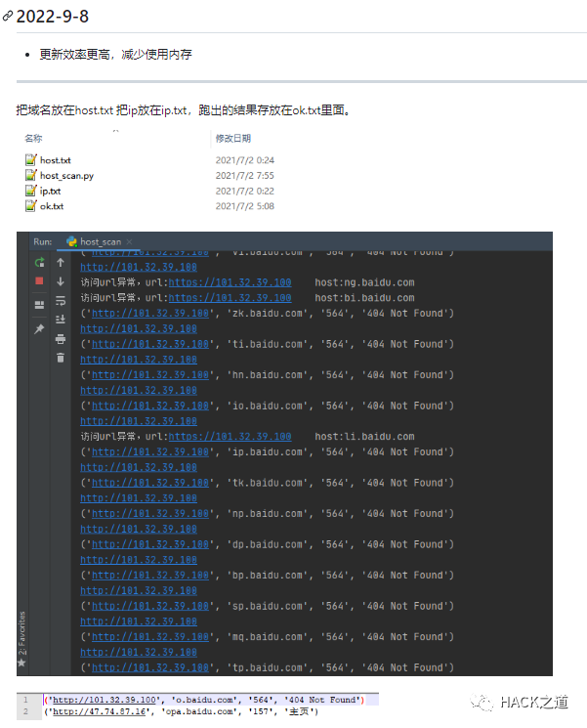The height and width of the screenshot is (728, 587).
Task: Open URL link in ti.baidu.com result row
Action: (x=150, y=344)
